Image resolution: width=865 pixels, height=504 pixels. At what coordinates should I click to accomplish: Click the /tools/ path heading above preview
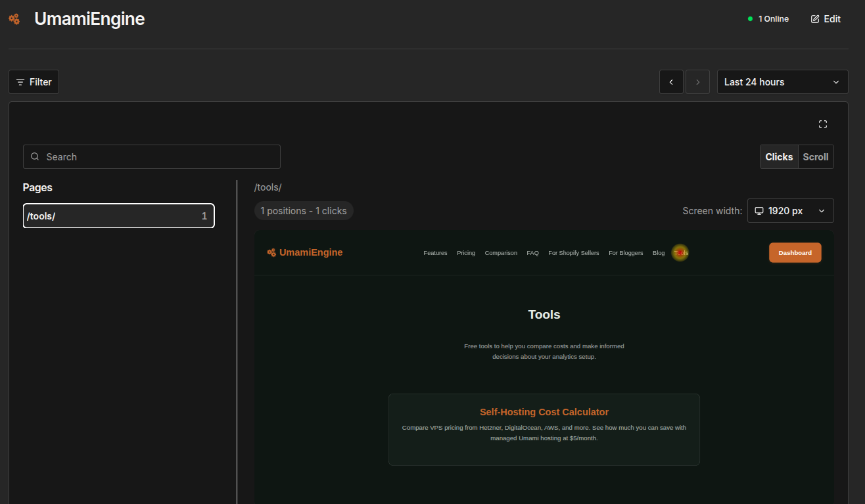pyautogui.click(x=268, y=187)
